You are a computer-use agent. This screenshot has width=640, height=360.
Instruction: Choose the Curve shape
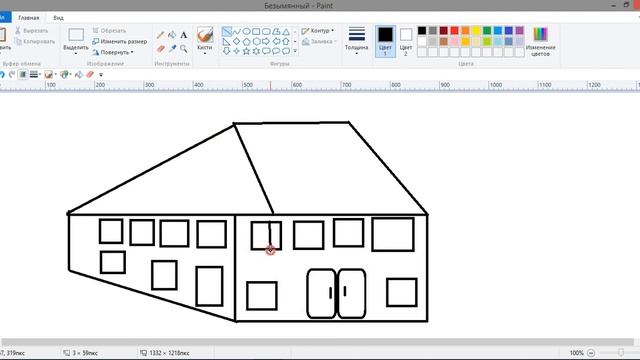(x=237, y=31)
